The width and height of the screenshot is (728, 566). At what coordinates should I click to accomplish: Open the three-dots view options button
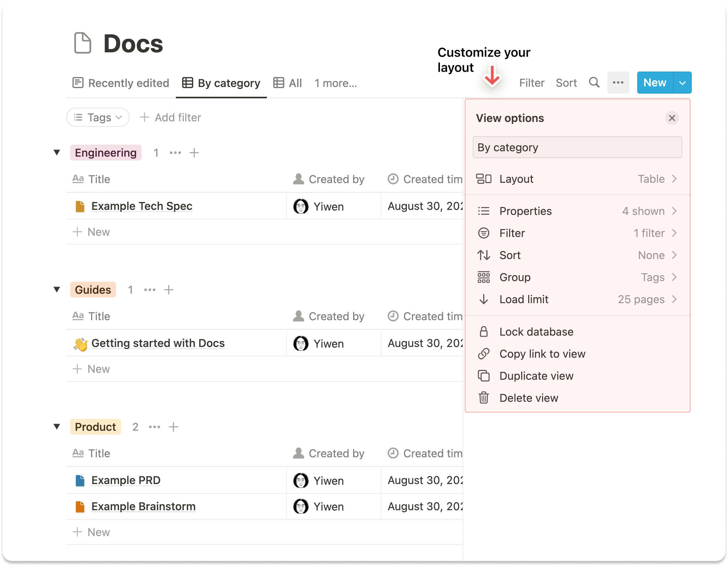click(618, 82)
